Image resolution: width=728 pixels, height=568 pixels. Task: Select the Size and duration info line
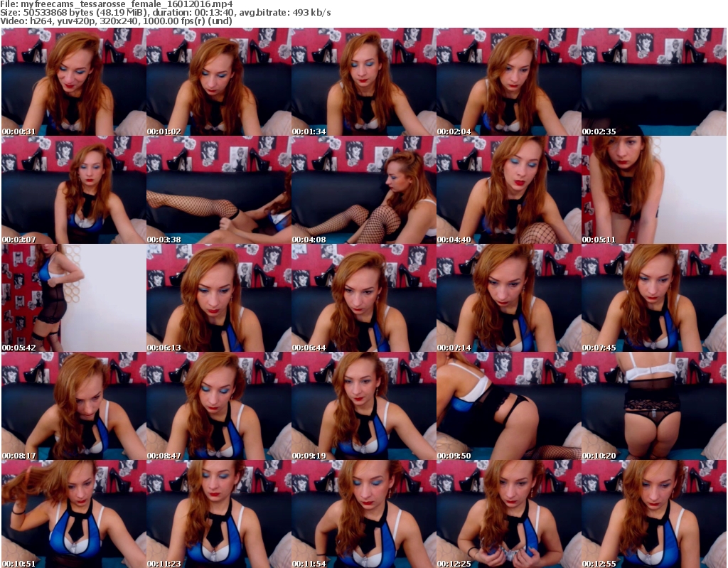click(166, 13)
